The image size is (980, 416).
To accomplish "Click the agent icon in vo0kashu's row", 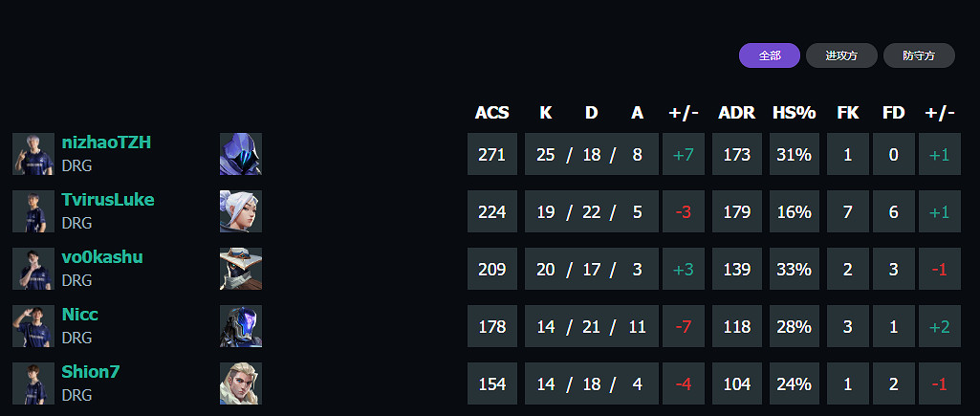I will click(x=241, y=269).
